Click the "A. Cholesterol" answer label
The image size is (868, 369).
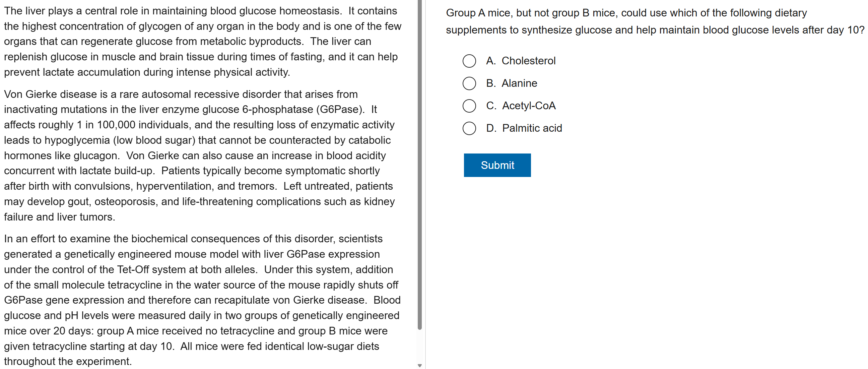521,61
